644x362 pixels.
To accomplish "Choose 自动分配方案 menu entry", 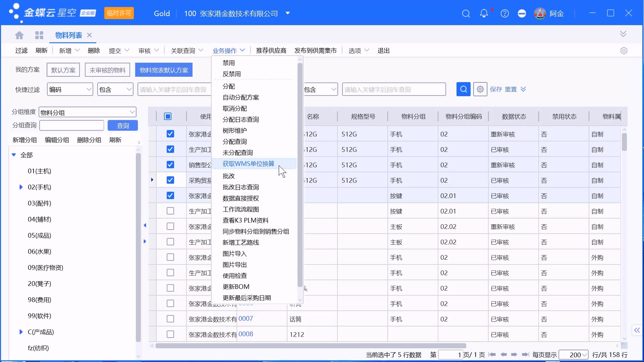I will tap(241, 98).
